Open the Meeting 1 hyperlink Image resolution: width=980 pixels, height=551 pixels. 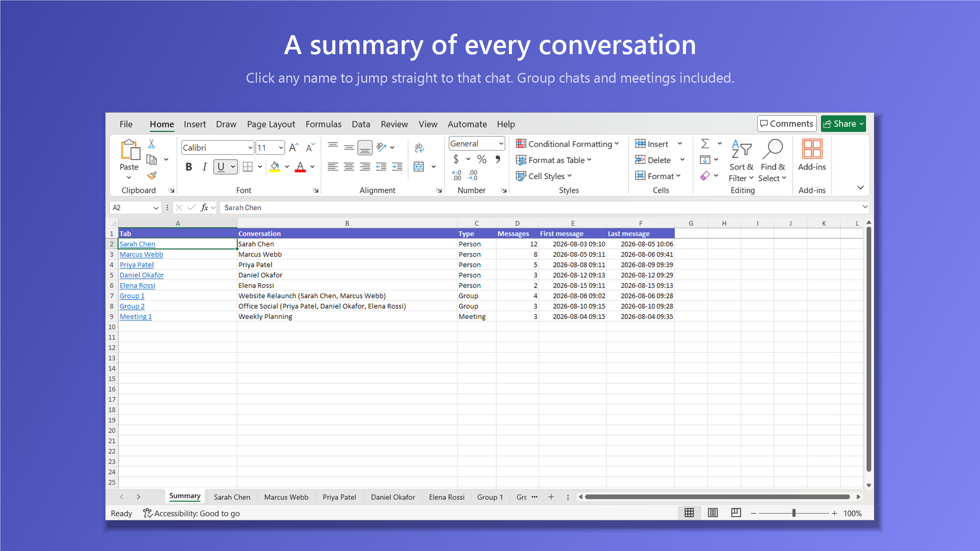click(135, 316)
